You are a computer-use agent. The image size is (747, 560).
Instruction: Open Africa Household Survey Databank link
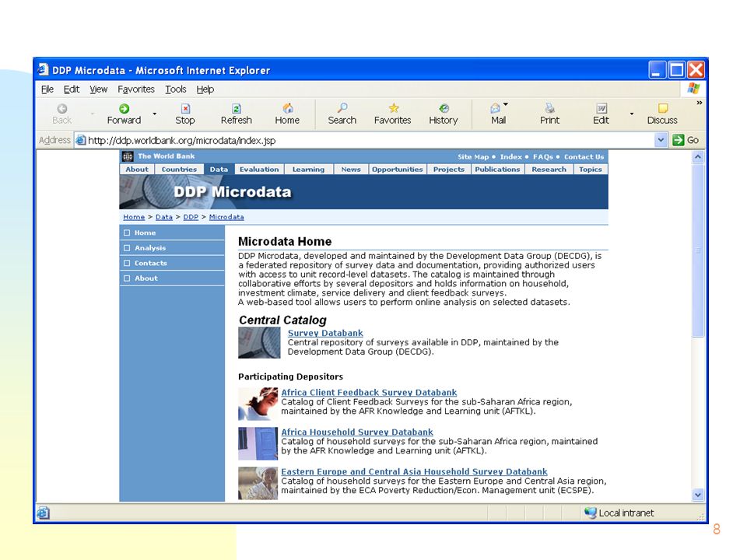pos(357,432)
